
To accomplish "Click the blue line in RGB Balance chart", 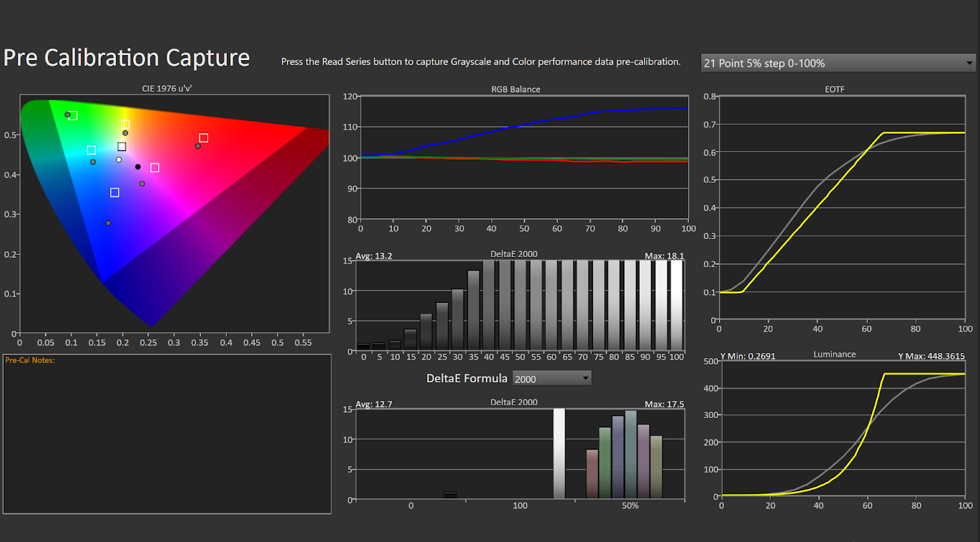I will 524,126.
